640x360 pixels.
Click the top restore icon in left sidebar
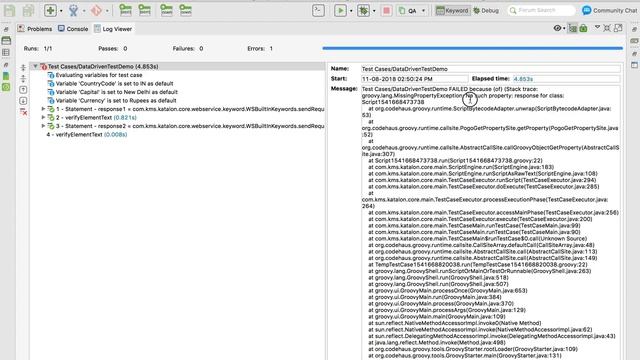[x=6, y=29]
